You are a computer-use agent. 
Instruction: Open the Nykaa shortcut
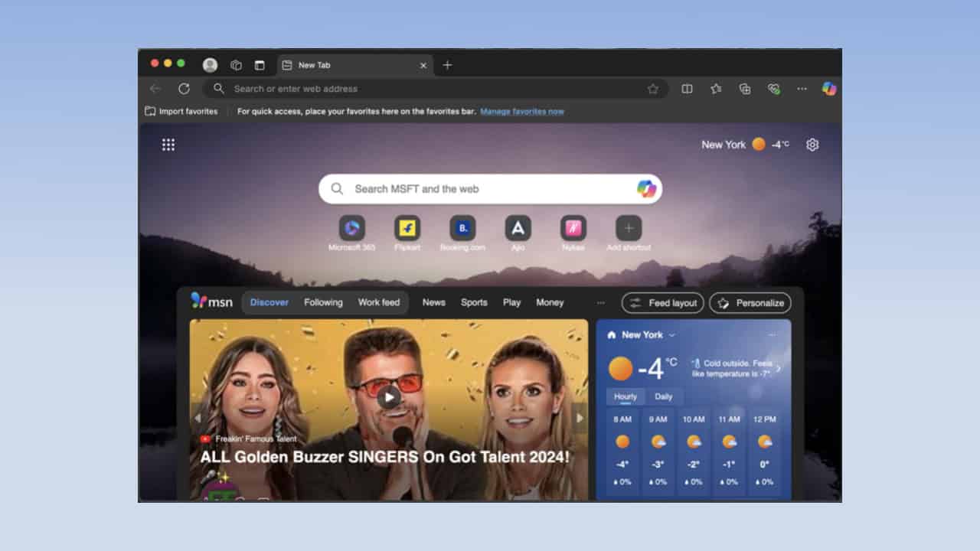tap(573, 233)
